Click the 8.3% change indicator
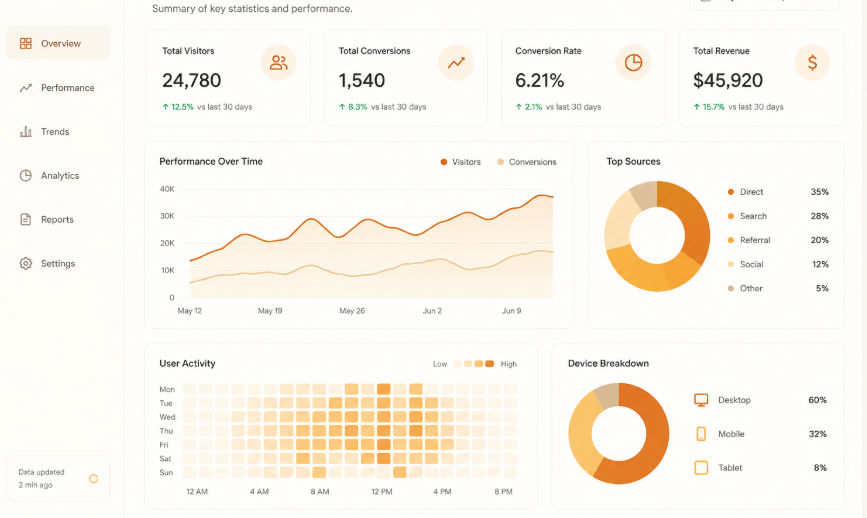Screen dimensions: 867x518 (x=353, y=107)
